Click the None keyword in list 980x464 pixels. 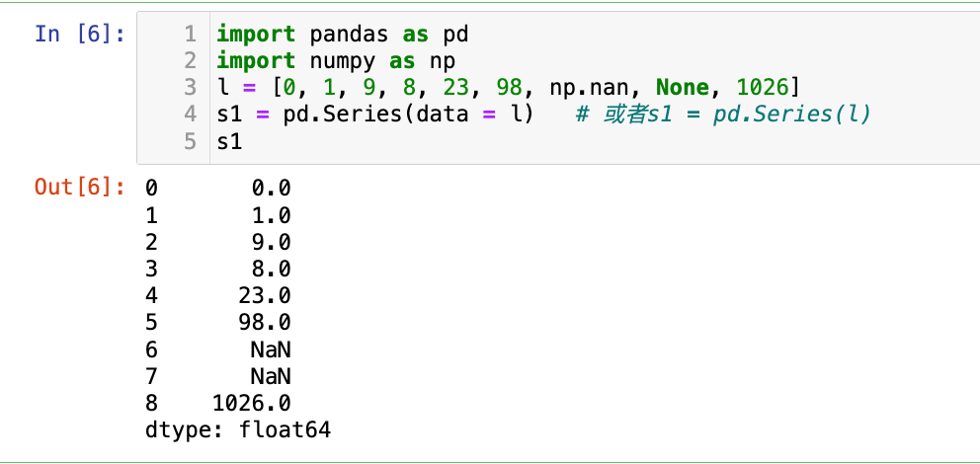pos(689,88)
